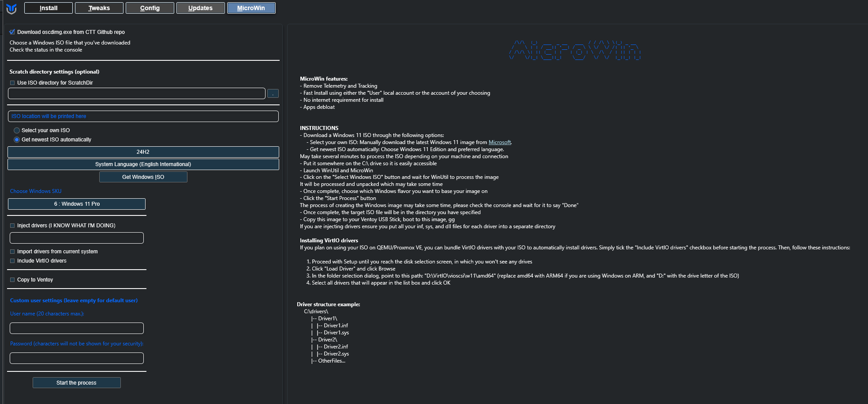Click Start the process button
Viewport: 868px width, 404px height.
[x=76, y=383]
